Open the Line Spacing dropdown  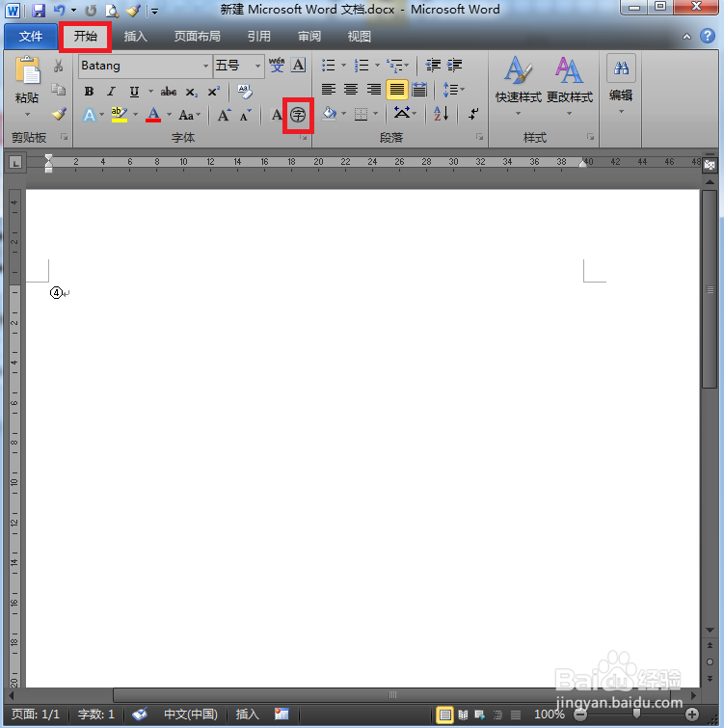(453, 89)
